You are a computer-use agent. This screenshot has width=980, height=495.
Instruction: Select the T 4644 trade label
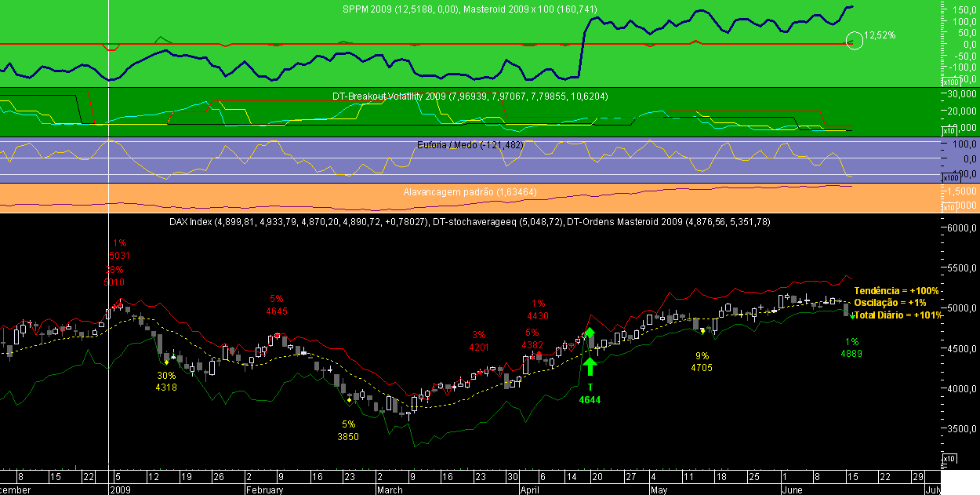(x=590, y=394)
